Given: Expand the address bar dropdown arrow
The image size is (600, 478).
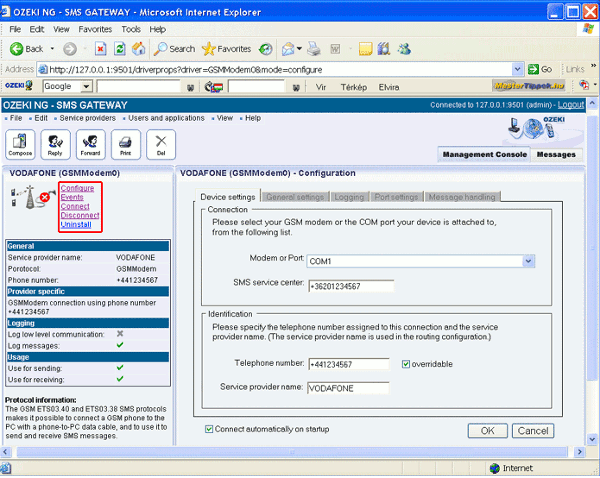Looking at the screenshot, I should click(517, 69).
